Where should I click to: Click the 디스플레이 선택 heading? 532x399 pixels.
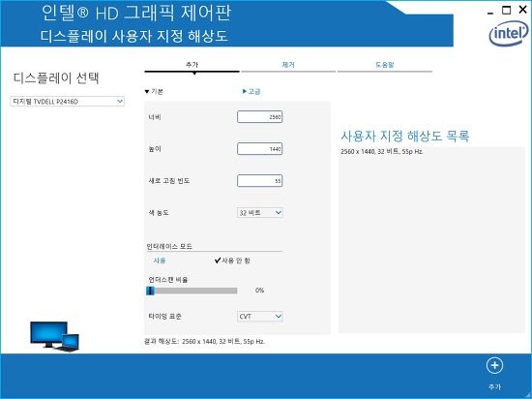pyautogui.click(x=56, y=78)
